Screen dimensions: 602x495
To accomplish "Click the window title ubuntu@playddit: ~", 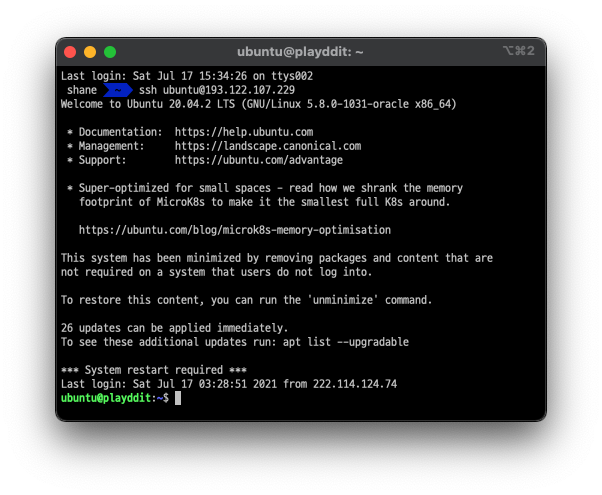I will (300, 51).
